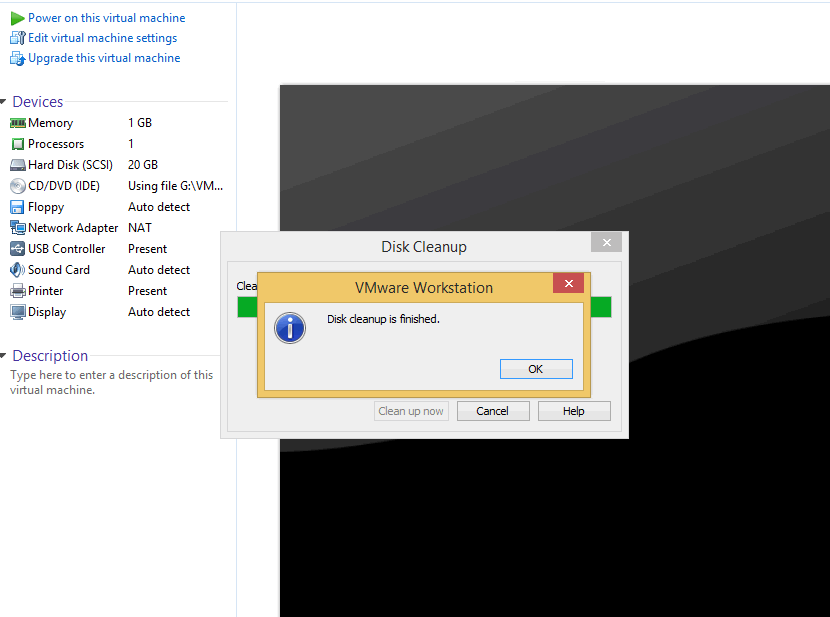
Task: Click the Edit virtual machine settings icon
Action: 17,38
